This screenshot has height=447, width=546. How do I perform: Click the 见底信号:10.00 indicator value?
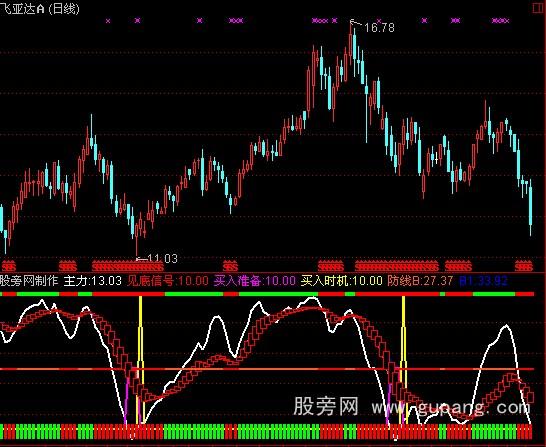pyautogui.click(x=167, y=281)
